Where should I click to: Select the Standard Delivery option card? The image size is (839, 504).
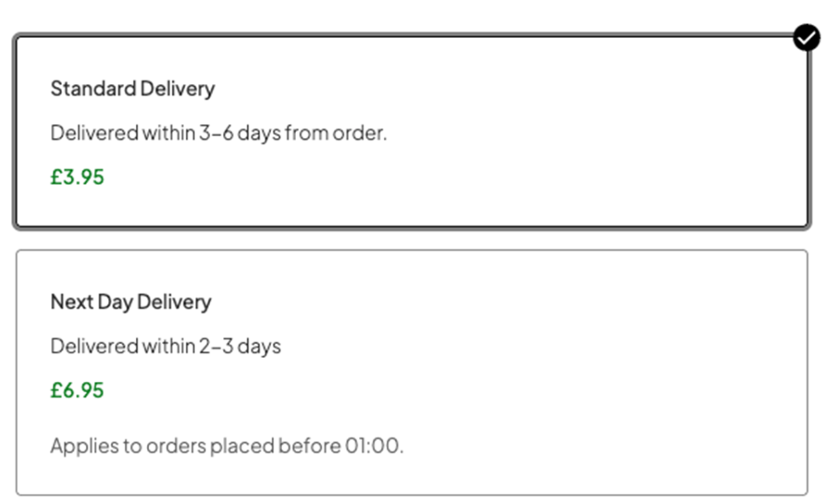(x=412, y=131)
